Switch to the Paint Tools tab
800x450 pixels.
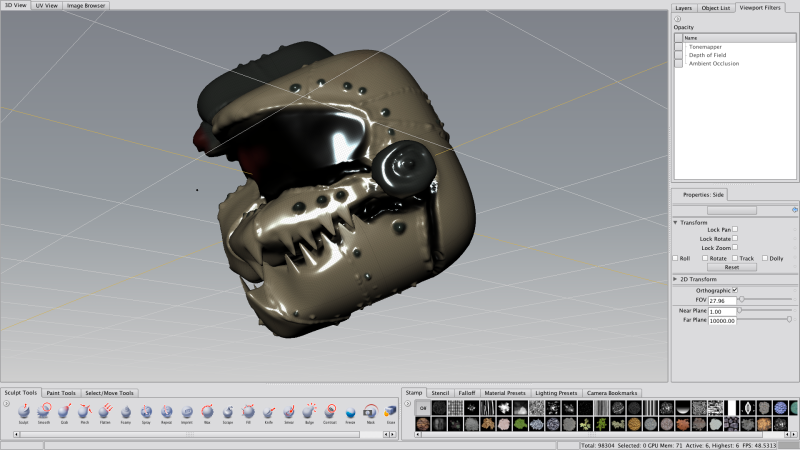pyautogui.click(x=61, y=393)
